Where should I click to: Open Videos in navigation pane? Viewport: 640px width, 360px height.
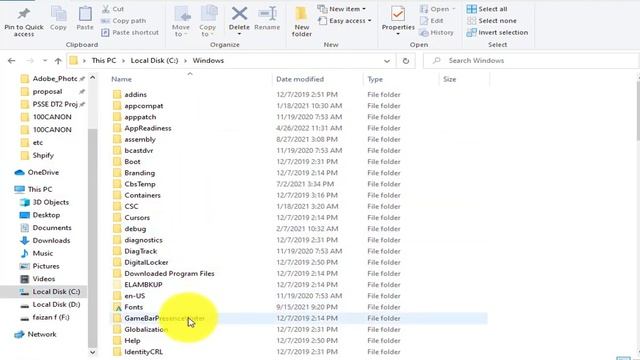coord(38,279)
